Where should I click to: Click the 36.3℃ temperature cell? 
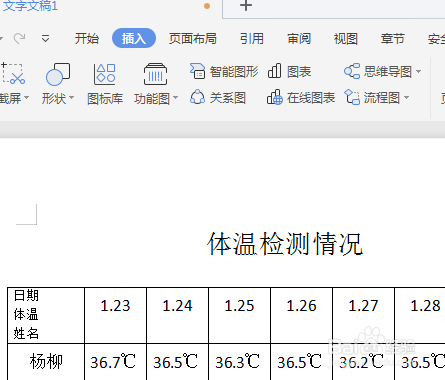pyautogui.click(x=239, y=362)
